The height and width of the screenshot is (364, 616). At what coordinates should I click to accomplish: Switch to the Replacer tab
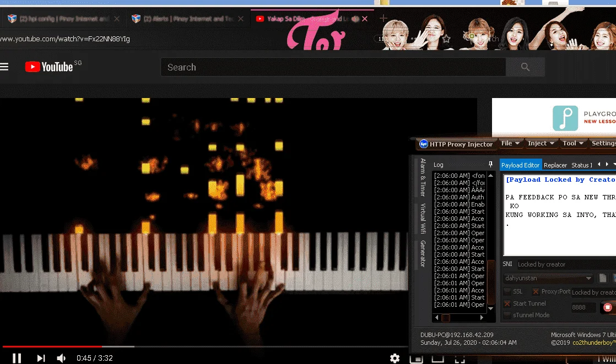click(555, 165)
